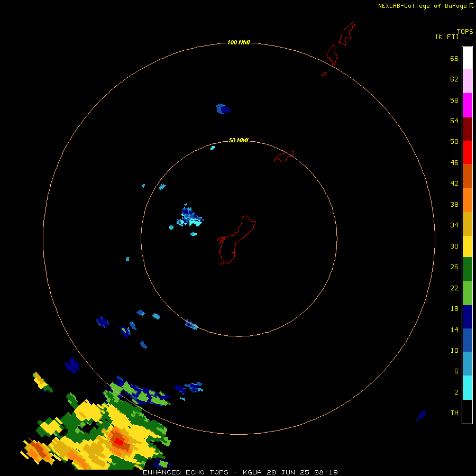
Task: Click the blue echo on 50 NMI ring south-southwest
Action: coord(191,325)
